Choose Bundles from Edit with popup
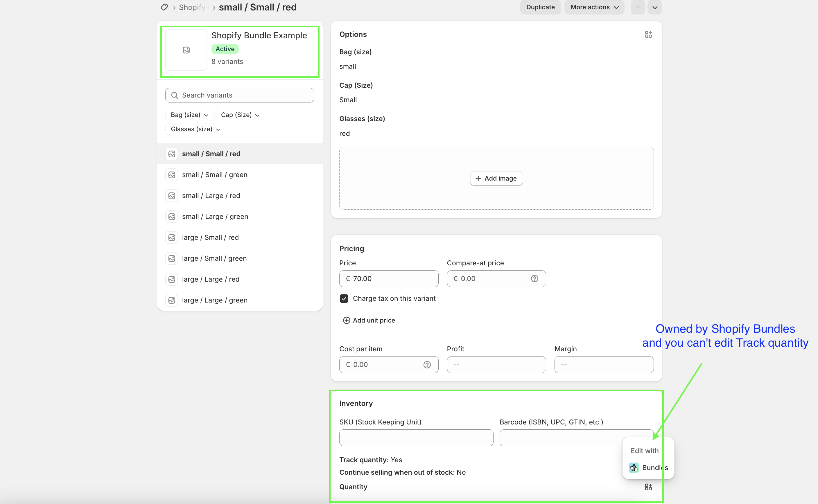Screen dimensions: 818x504 pos(648,467)
